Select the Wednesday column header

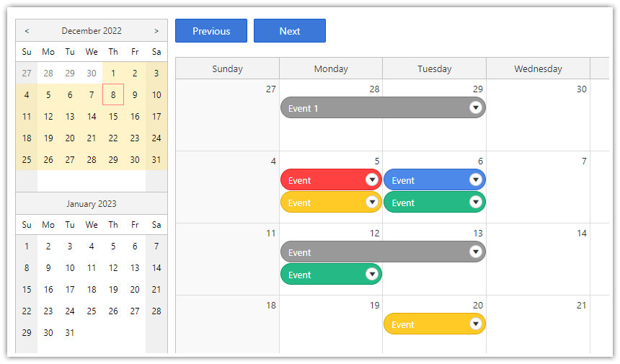point(538,69)
